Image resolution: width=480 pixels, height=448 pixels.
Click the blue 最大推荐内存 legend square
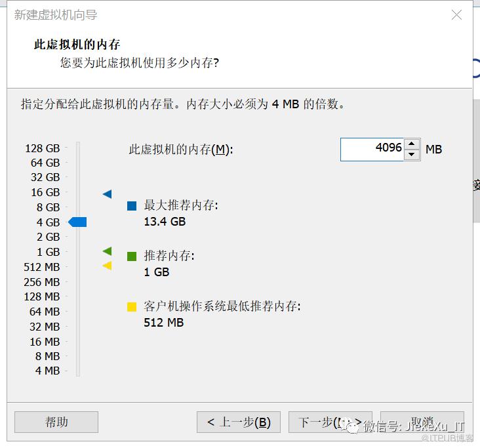pyautogui.click(x=132, y=206)
